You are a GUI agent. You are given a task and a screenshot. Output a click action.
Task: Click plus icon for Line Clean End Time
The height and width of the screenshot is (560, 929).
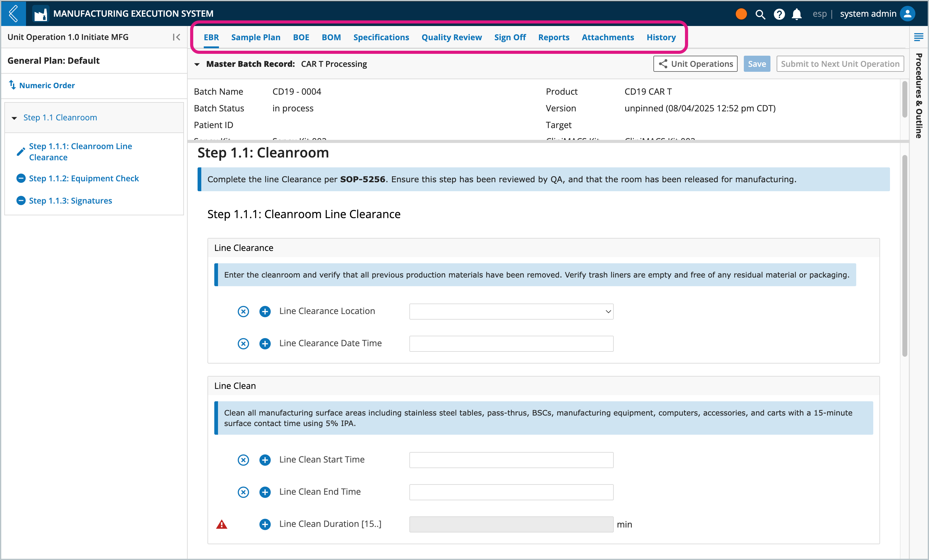point(265,492)
